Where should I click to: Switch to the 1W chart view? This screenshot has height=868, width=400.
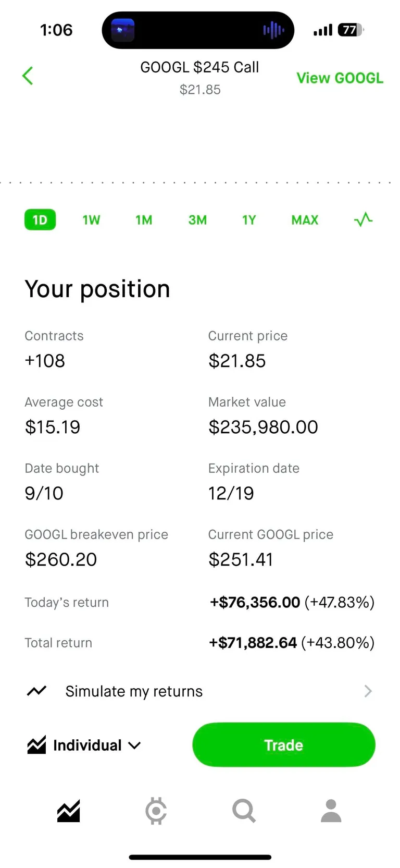[x=91, y=219]
